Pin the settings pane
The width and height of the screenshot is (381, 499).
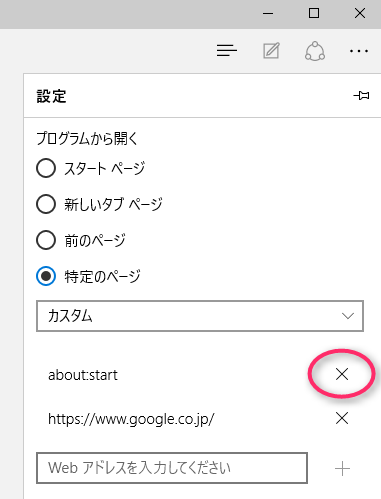(x=361, y=96)
